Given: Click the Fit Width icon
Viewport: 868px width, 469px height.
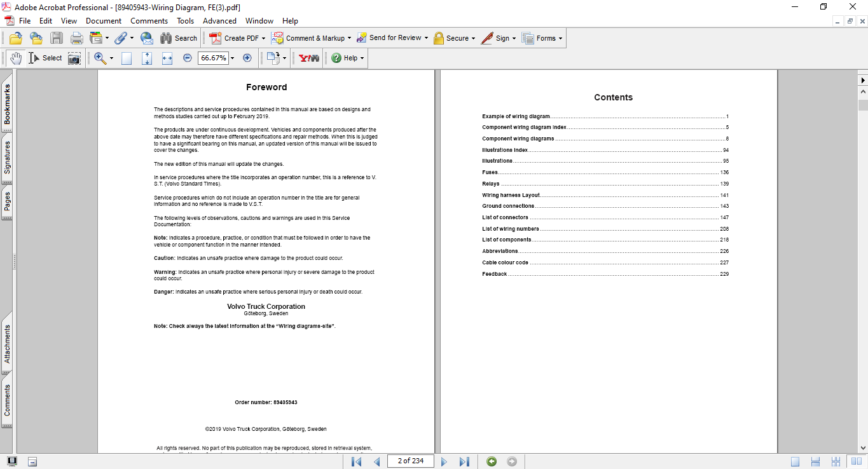Looking at the screenshot, I should 167,58.
